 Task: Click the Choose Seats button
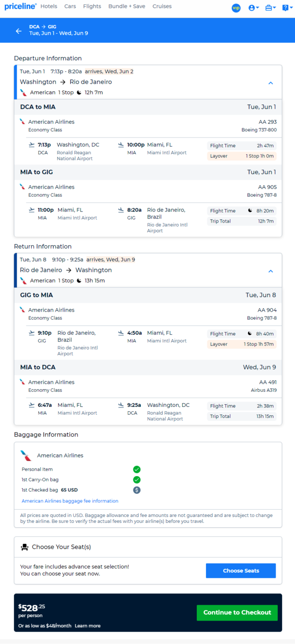(241, 571)
